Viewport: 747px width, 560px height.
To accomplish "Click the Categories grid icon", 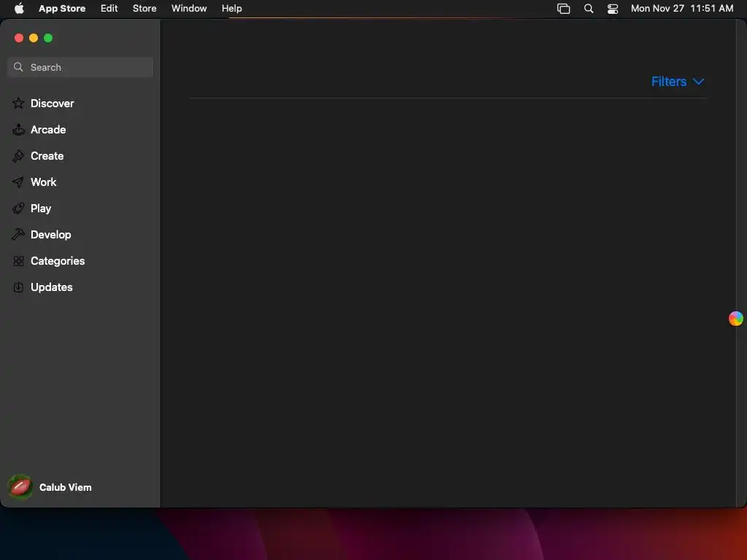I will point(18,261).
